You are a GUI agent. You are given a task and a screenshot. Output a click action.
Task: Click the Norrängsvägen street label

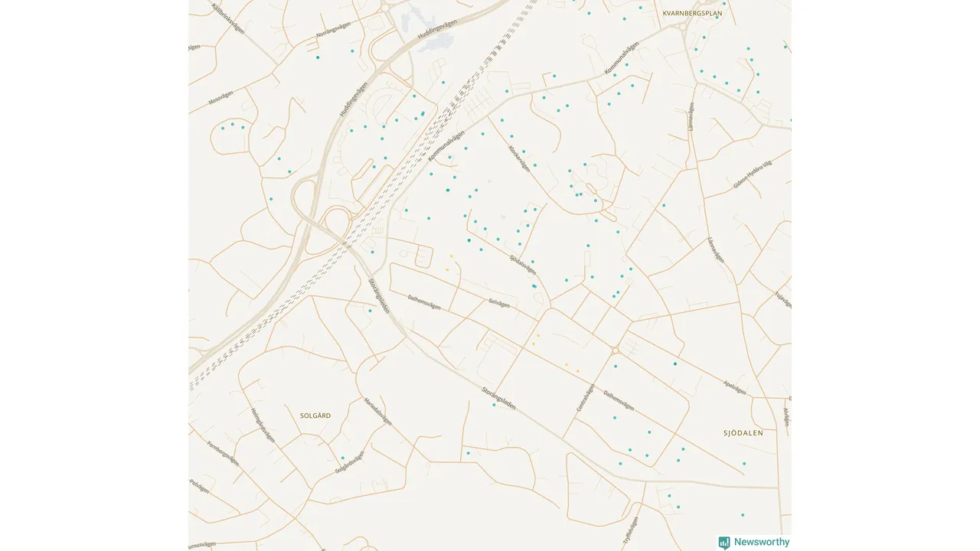pos(333,30)
